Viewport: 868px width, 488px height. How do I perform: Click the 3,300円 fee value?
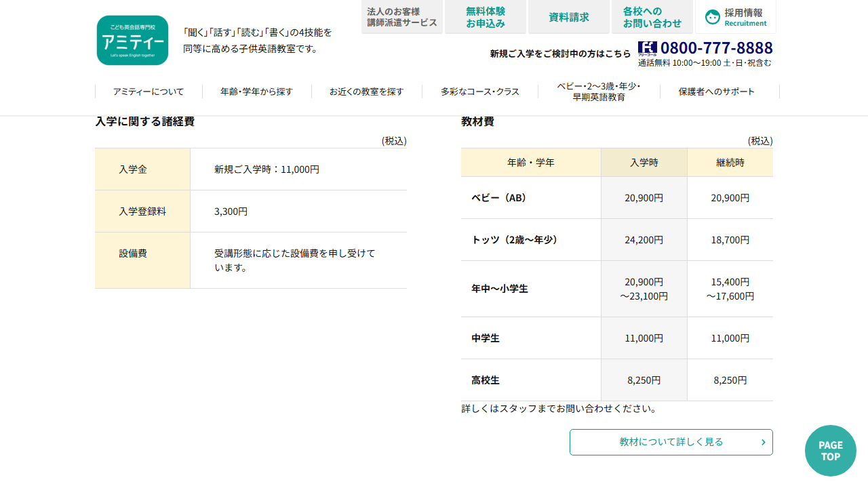[x=231, y=211]
